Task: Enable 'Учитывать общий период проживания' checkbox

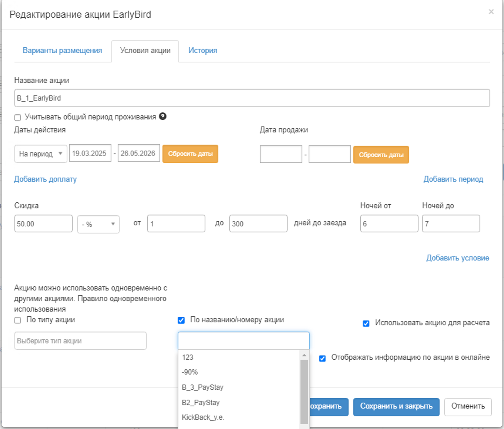Action: pyautogui.click(x=18, y=118)
